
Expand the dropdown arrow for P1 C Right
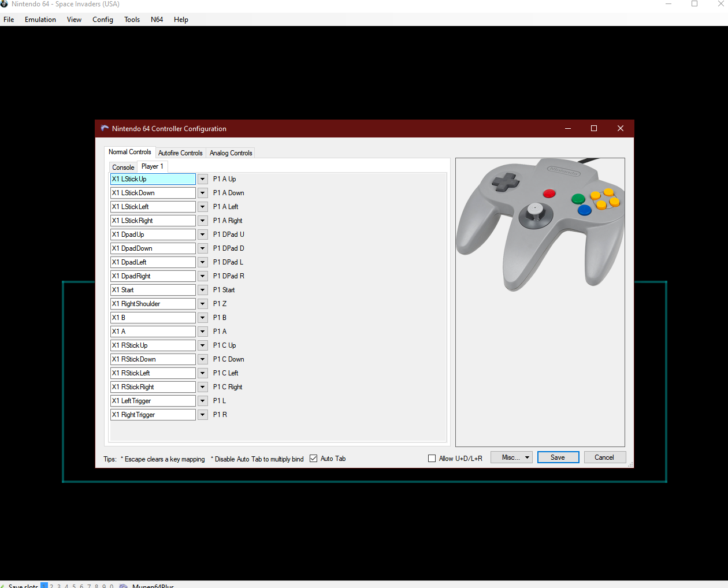point(203,387)
